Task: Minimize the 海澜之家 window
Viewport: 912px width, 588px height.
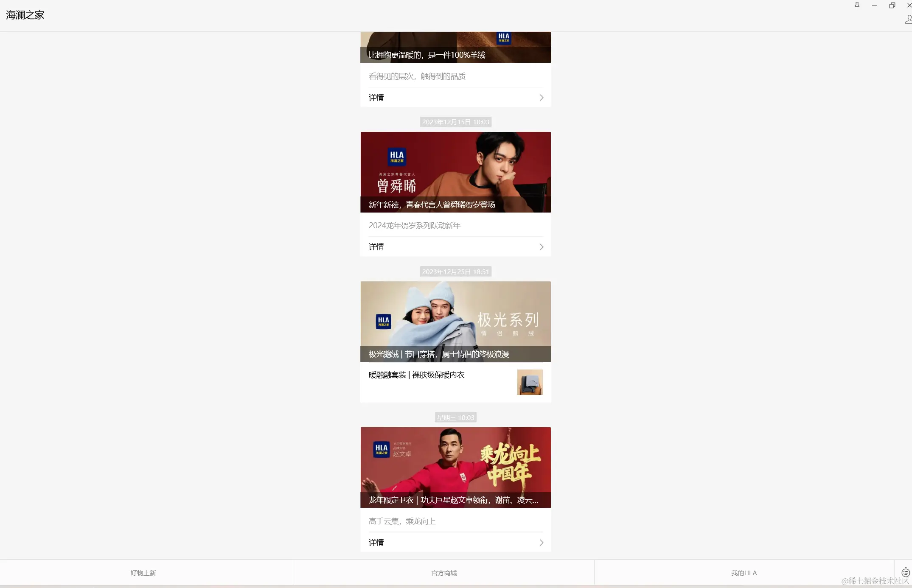Action: click(874, 6)
